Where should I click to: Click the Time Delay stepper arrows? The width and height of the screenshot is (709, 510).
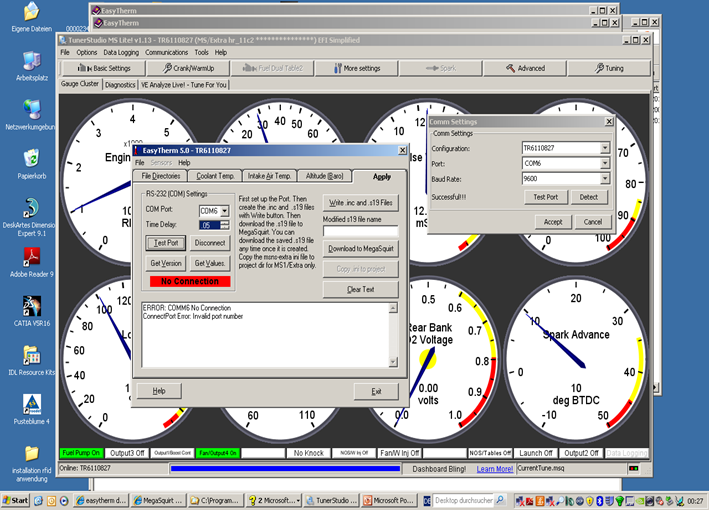[x=225, y=225]
